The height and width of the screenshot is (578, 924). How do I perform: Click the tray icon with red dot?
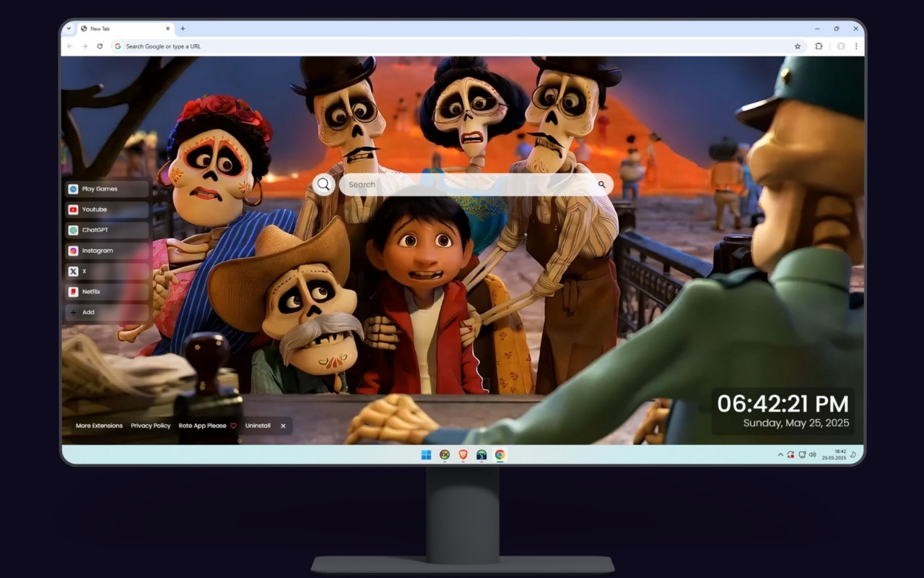(791, 455)
